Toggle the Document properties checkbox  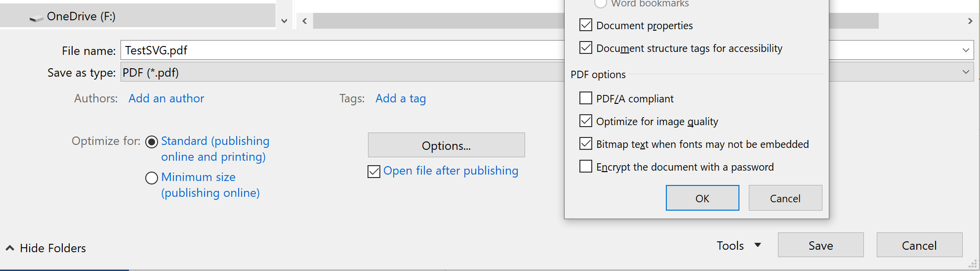tap(585, 25)
